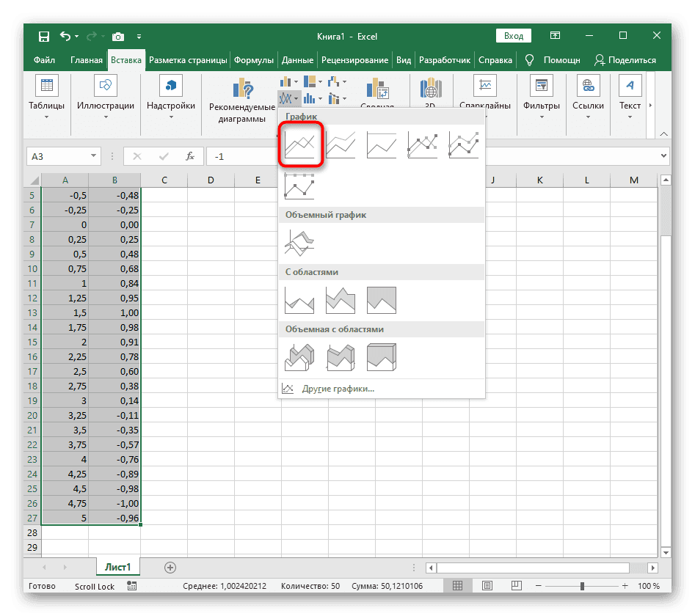695x616 pixels.
Task: Open the Разработчик ribbon tab
Action: tap(448, 59)
